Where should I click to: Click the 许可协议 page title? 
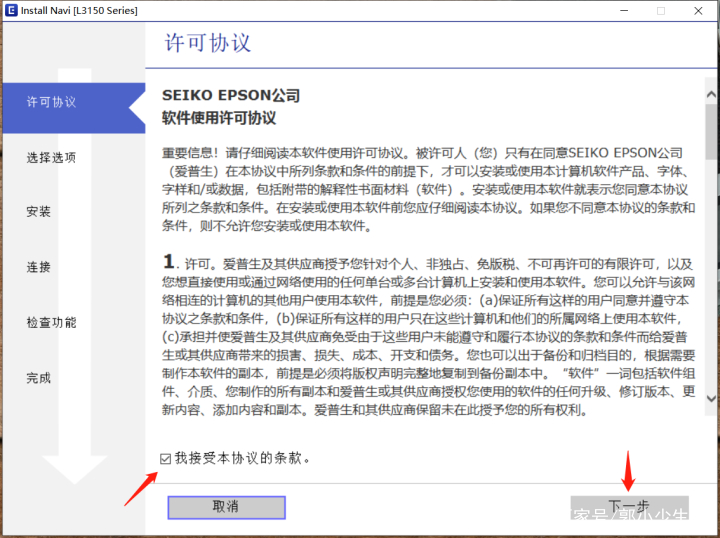(x=208, y=43)
